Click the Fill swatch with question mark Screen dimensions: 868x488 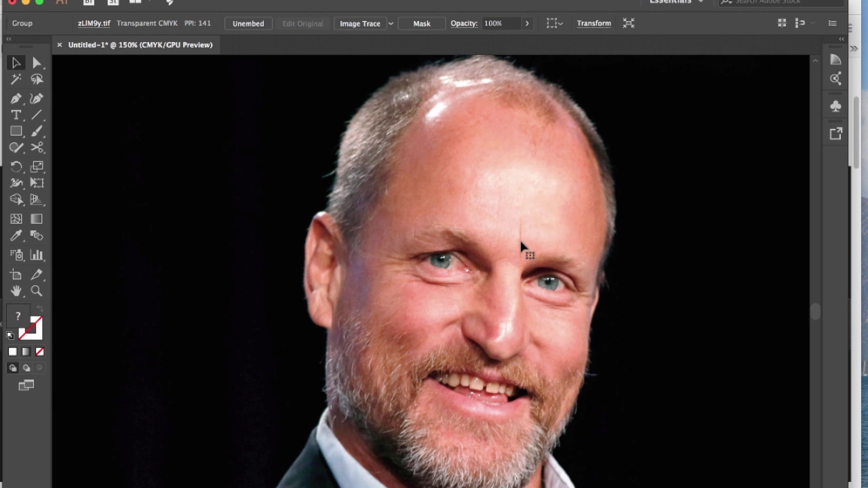click(x=18, y=317)
